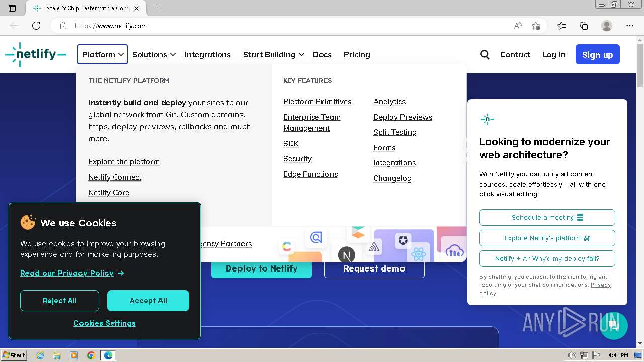Open the Agency Partners link
The height and width of the screenshot is (362, 644).
(226, 244)
